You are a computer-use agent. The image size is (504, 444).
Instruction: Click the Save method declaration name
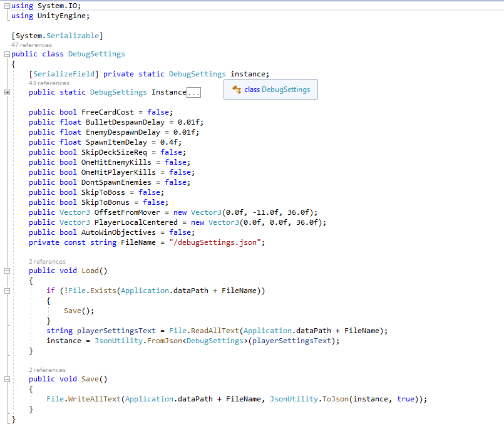tap(90, 379)
